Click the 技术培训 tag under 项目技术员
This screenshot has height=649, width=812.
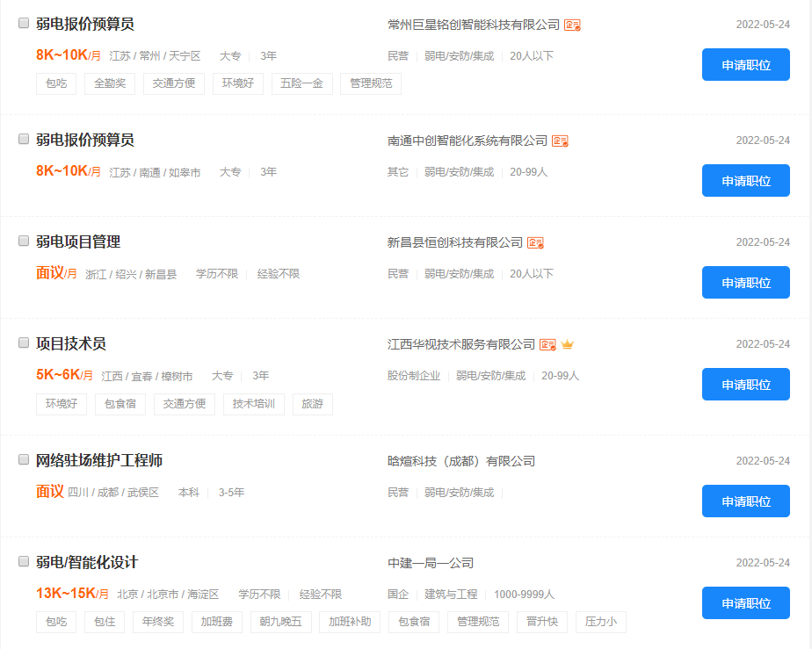pyautogui.click(x=253, y=404)
